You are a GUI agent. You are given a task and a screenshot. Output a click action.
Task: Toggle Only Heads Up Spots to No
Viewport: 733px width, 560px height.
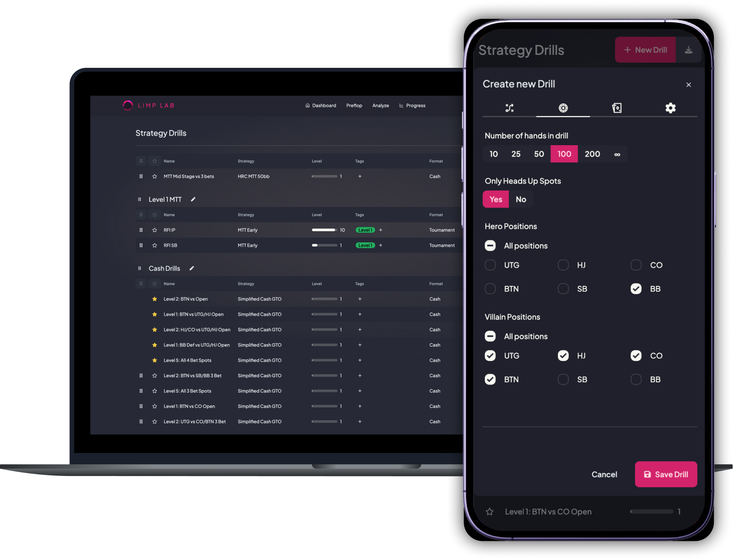point(519,199)
